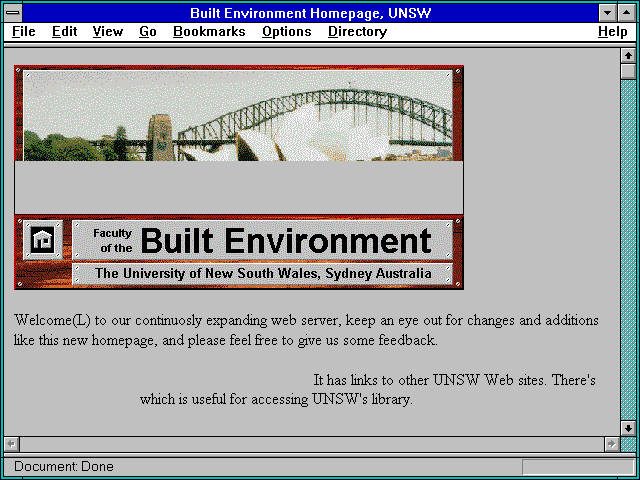Open the Options menu

[287, 31]
